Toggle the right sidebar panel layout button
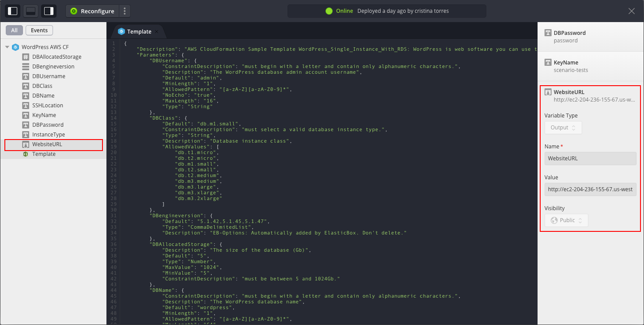 coord(49,11)
